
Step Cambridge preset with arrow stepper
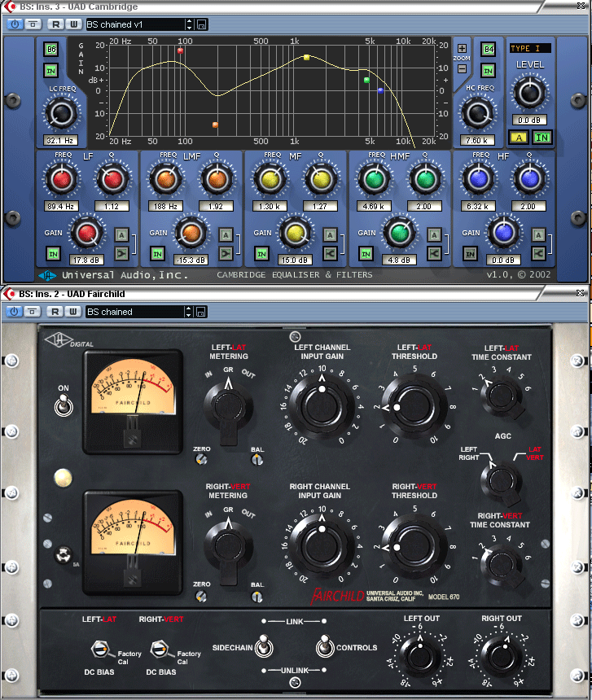click(189, 24)
